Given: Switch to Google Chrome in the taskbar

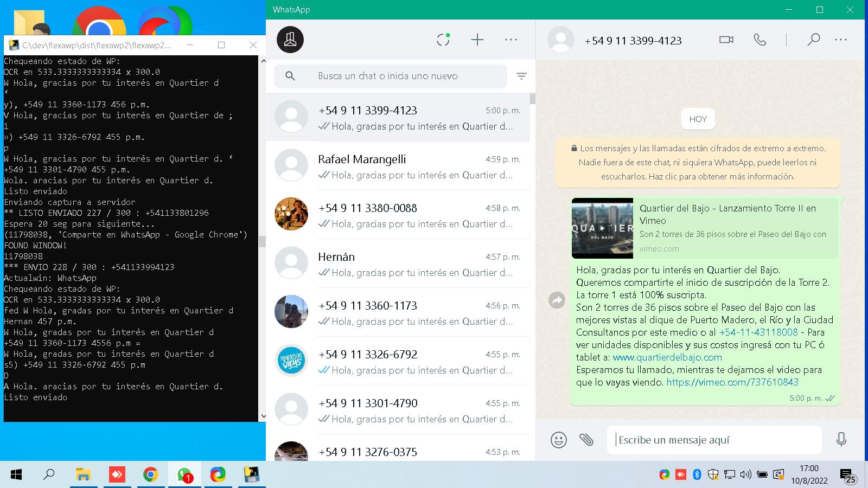Looking at the screenshot, I should click(x=150, y=475).
